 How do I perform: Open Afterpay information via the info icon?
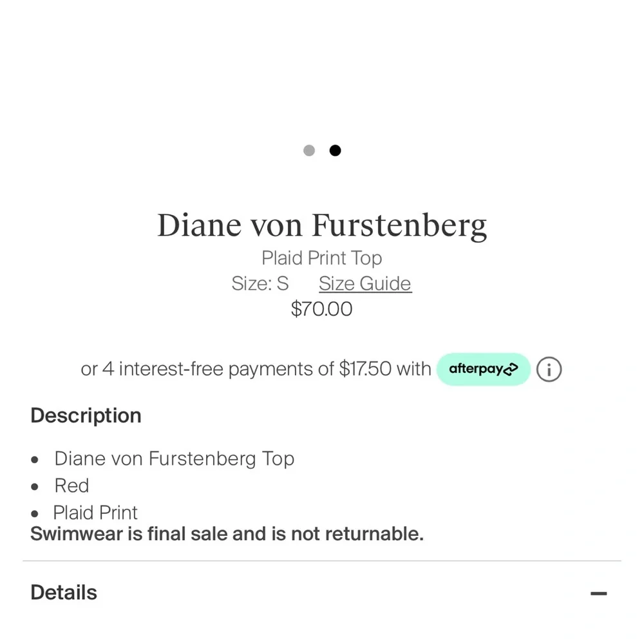[549, 369]
